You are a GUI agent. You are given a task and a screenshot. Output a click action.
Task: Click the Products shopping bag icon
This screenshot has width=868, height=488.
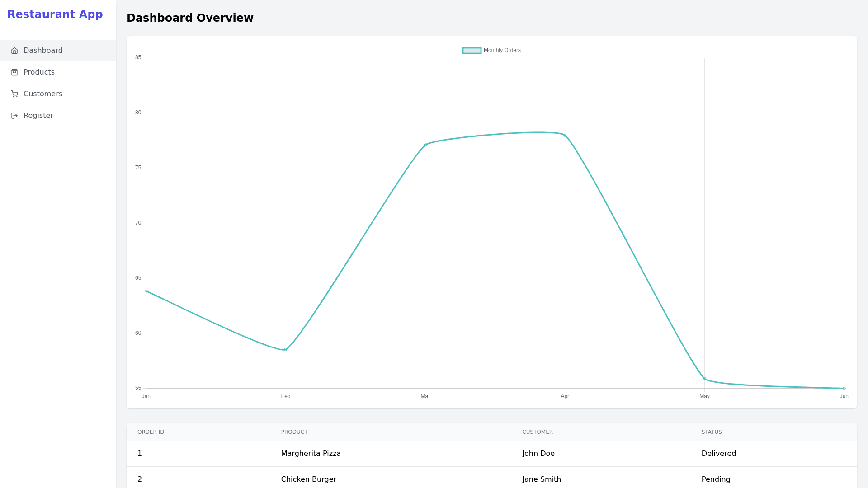14,72
